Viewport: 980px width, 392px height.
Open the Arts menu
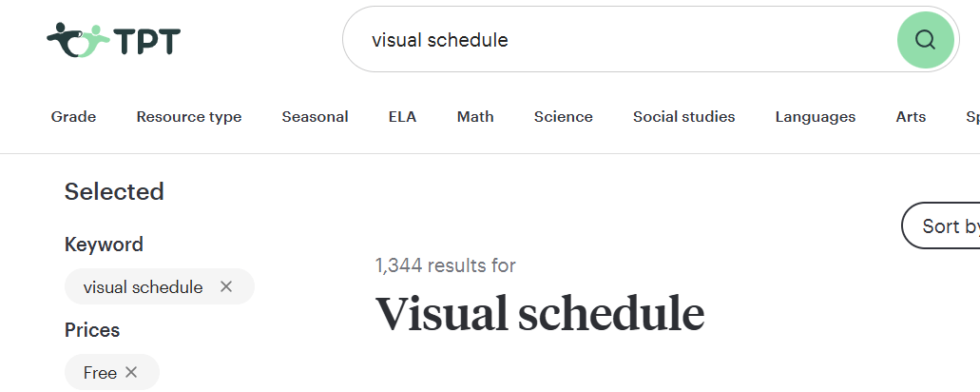(911, 117)
